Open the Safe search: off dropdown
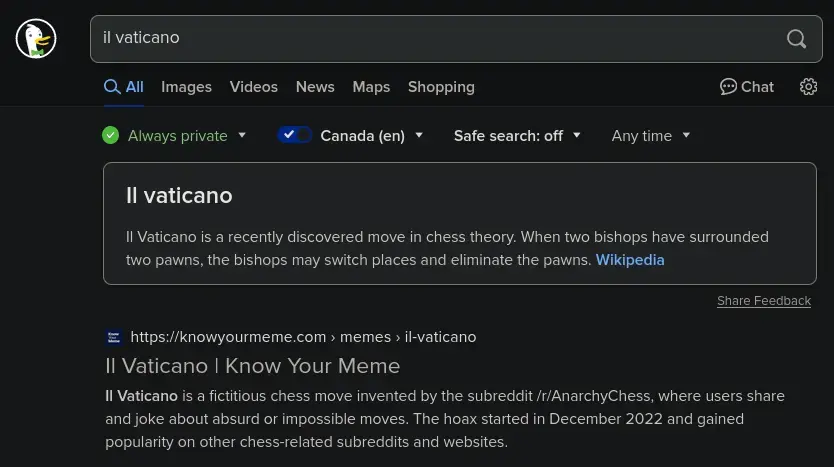Viewport: 834px width, 467px height. (517, 136)
